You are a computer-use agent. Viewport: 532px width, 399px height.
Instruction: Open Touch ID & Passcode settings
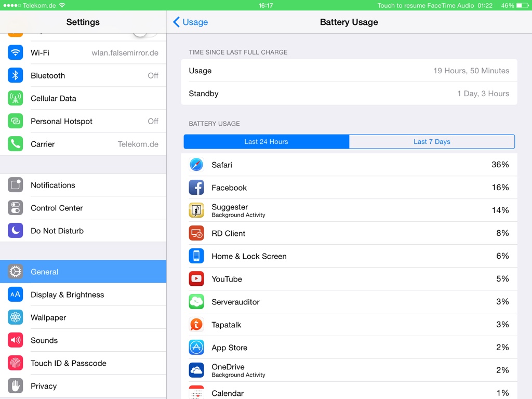83,363
